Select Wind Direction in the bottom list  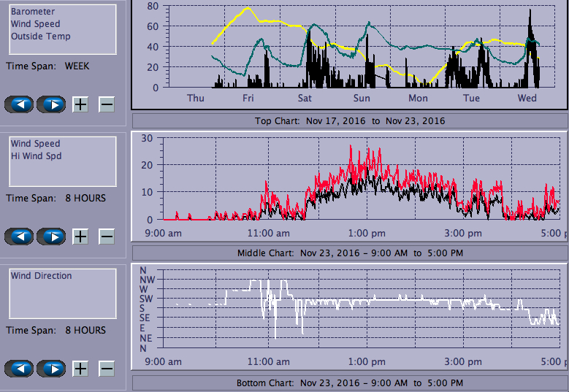click(41, 276)
